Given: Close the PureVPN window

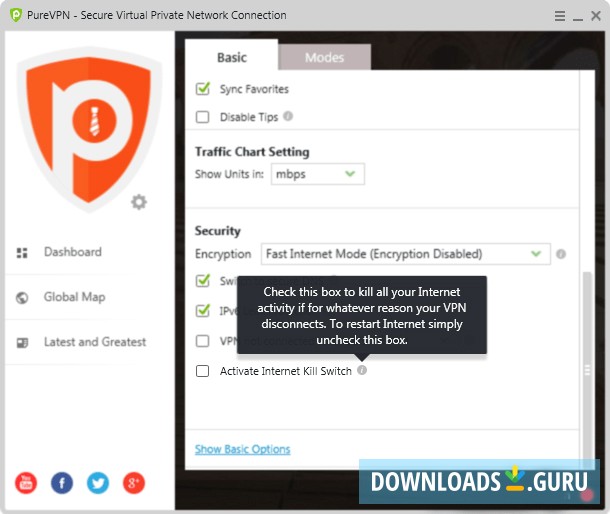Looking at the screenshot, I should pos(596,16).
